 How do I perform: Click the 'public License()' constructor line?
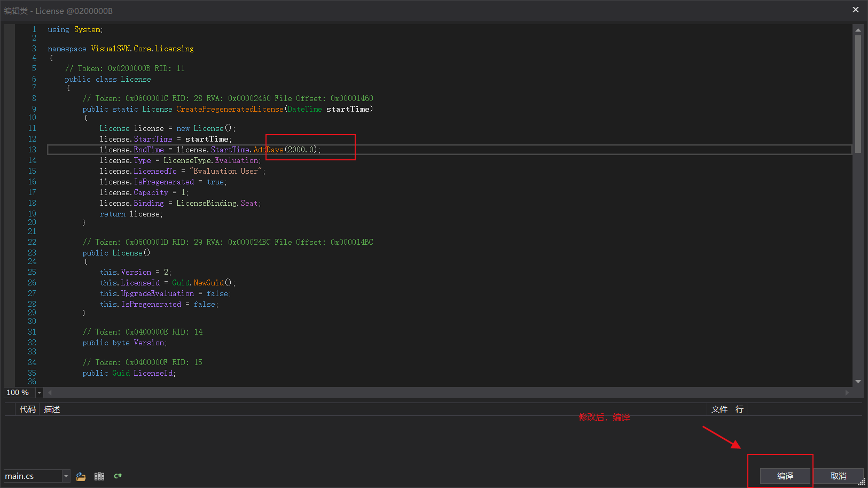pos(116,253)
